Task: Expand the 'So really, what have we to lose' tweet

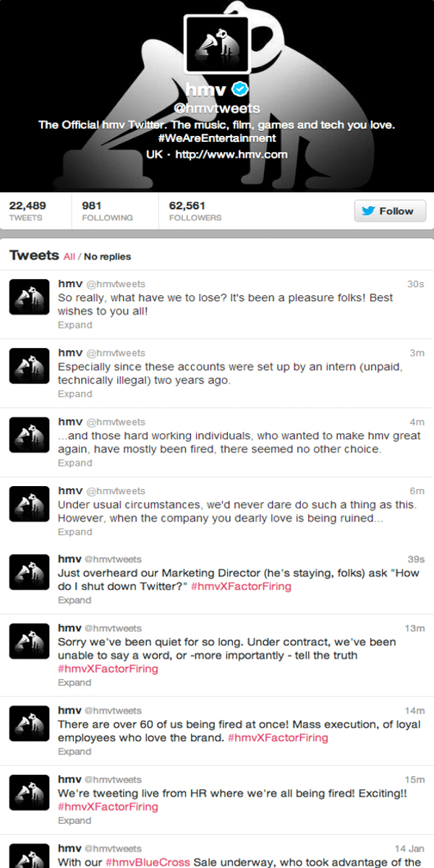Action: tap(75, 325)
